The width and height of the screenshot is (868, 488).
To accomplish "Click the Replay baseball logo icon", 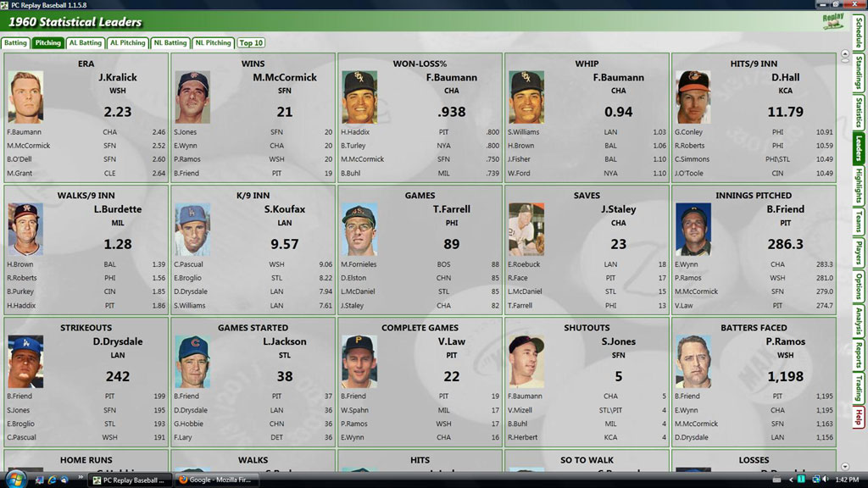I will point(832,21).
